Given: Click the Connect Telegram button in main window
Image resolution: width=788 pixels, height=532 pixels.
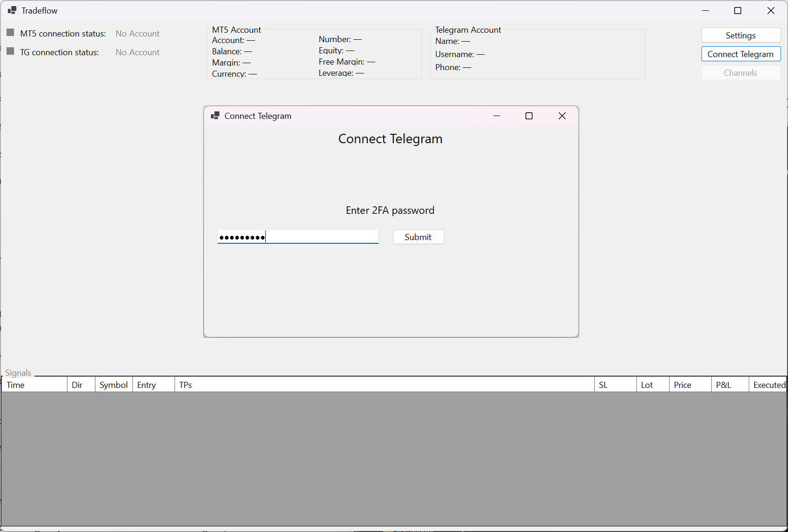Looking at the screenshot, I should (741, 54).
